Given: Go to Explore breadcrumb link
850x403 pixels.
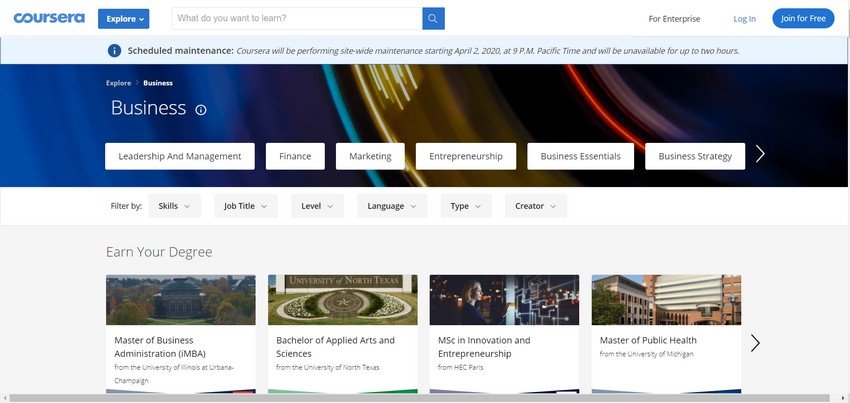Looking at the screenshot, I should (119, 83).
